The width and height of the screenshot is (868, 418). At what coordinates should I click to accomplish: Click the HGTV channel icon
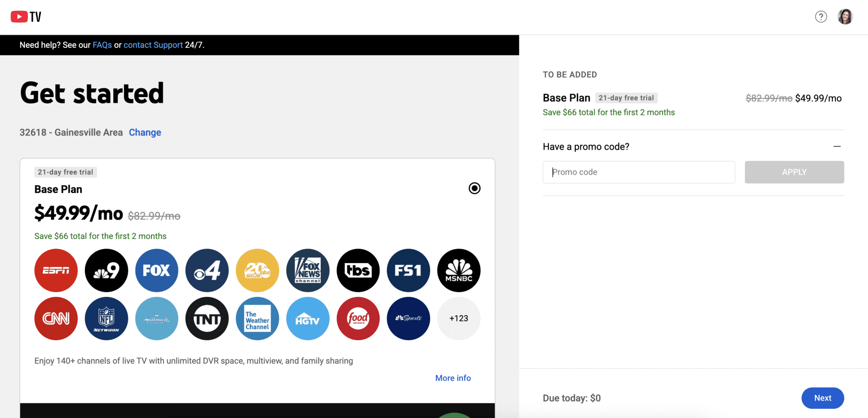[308, 319]
